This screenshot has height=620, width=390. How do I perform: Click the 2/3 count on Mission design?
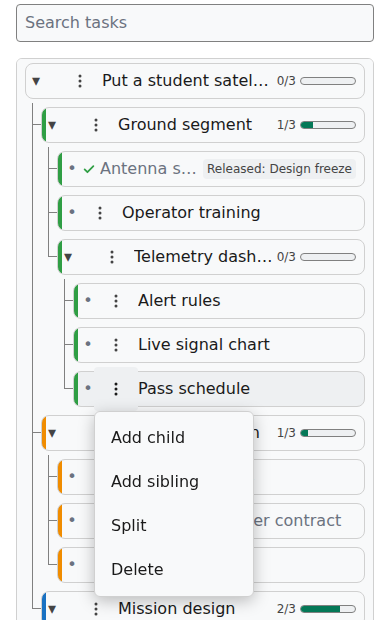[286, 609]
